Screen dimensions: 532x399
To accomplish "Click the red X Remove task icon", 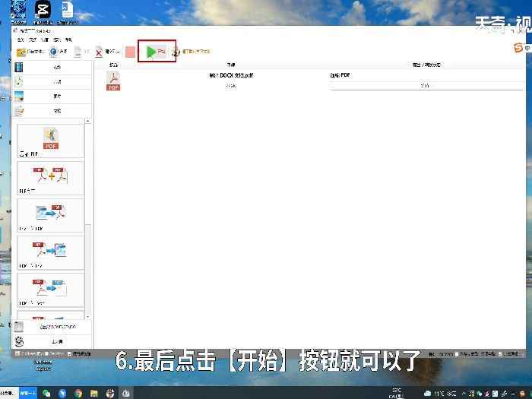I will coord(99,52).
